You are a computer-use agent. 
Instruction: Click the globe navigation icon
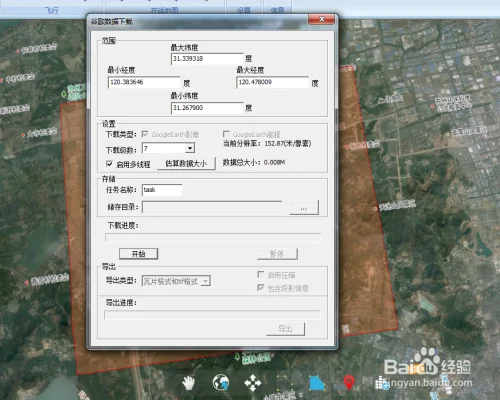tap(221, 382)
